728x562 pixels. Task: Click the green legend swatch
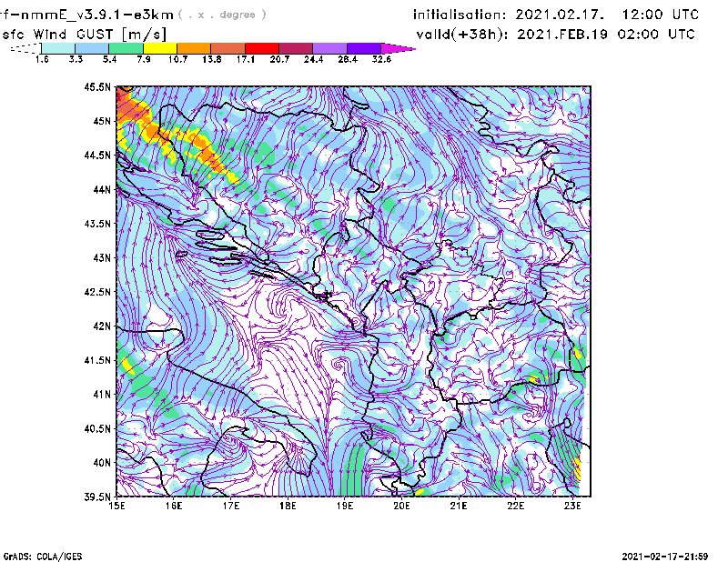point(126,48)
